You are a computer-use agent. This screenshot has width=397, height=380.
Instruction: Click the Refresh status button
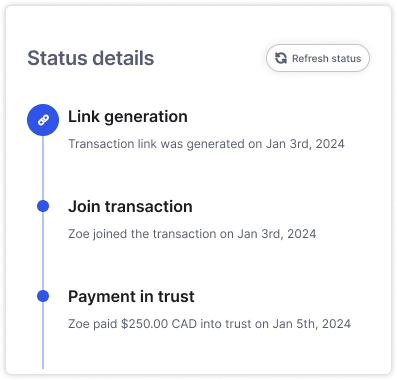point(318,58)
